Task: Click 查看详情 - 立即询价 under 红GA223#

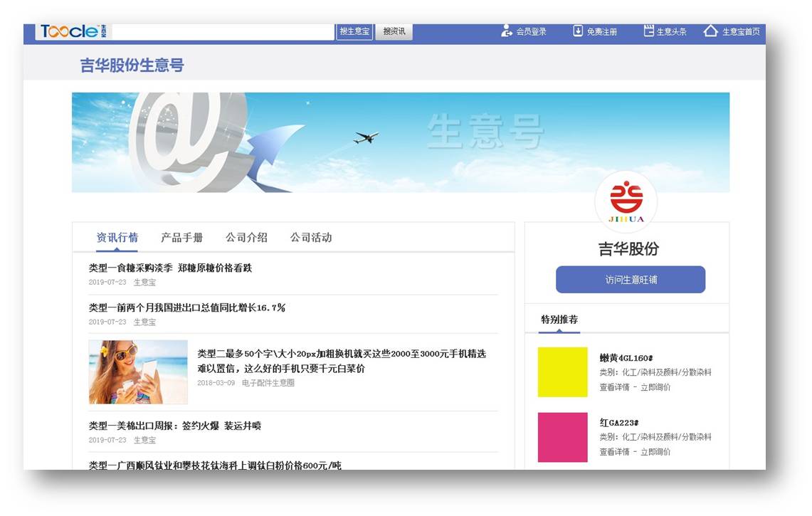Action: click(635, 452)
